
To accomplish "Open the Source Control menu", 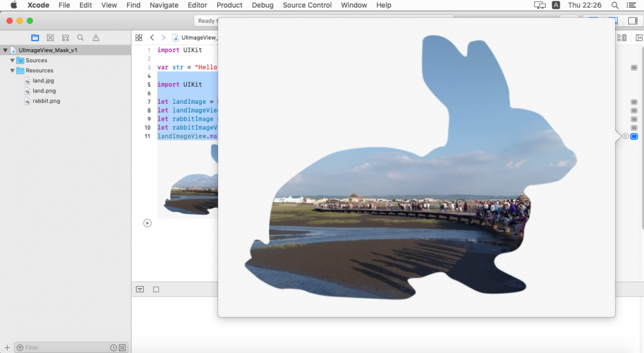I will [x=307, y=5].
